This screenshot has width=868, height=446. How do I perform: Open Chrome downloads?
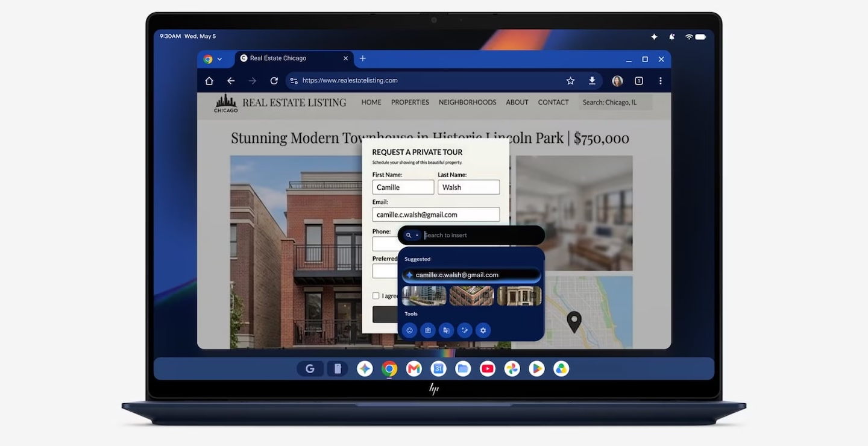click(592, 81)
